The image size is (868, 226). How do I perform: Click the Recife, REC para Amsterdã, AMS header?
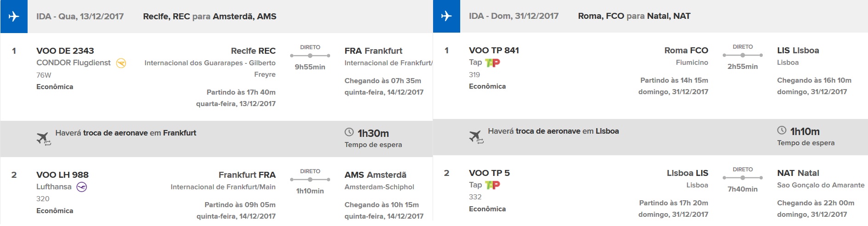[210, 17]
